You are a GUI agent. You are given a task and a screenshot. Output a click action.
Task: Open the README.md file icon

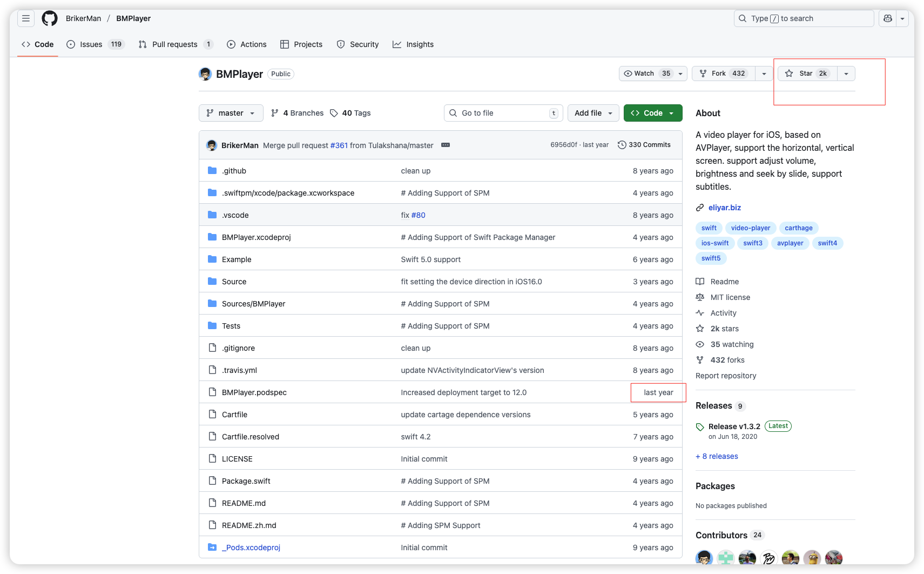(x=212, y=503)
